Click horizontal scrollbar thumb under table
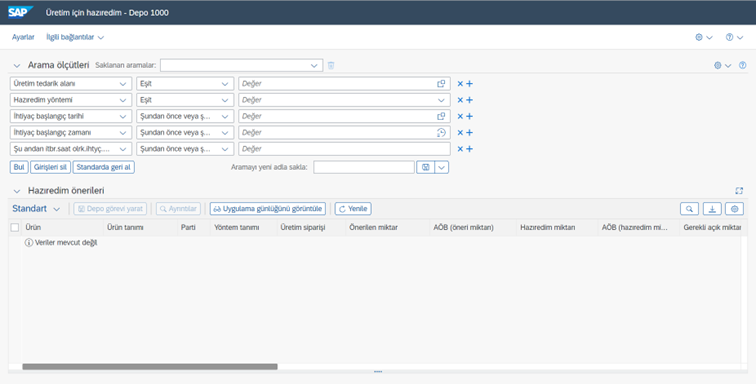 pyautogui.click(x=150, y=367)
